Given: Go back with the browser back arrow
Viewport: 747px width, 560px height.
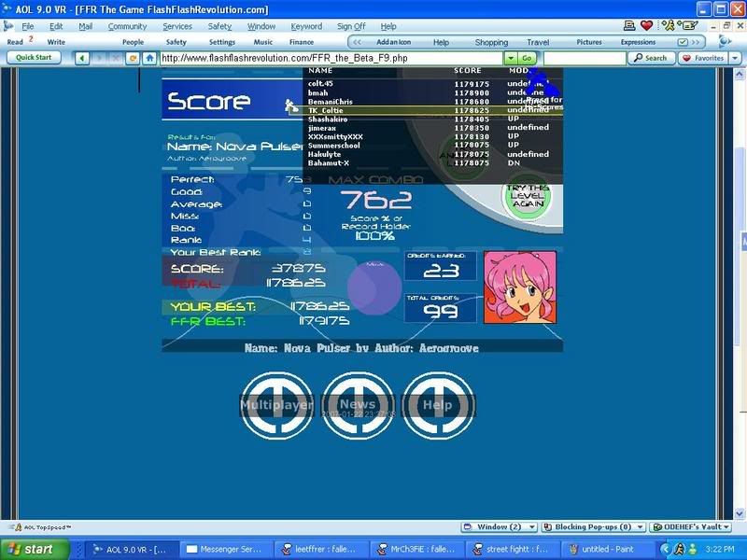Looking at the screenshot, I should [82, 58].
